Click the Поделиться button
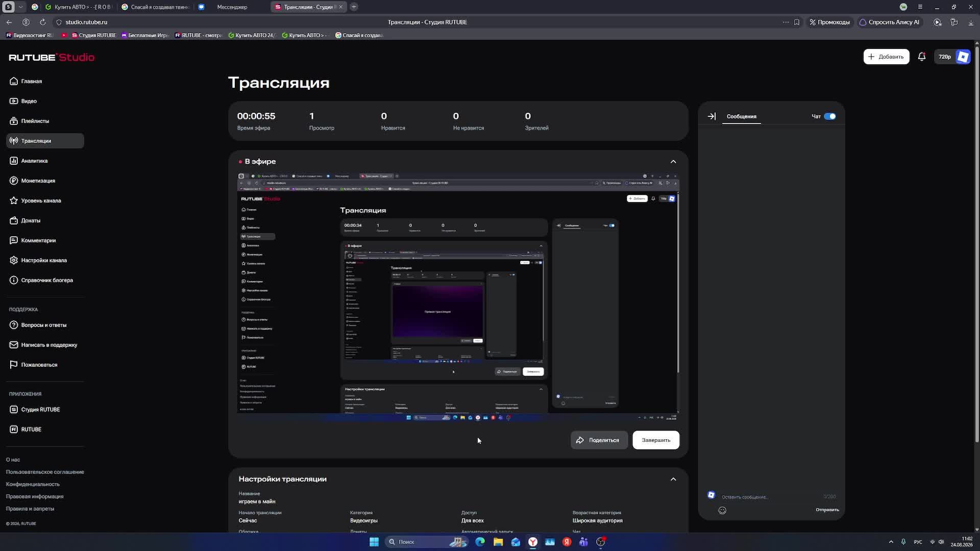This screenshot has width=980, height=551. (x=599, y=440)
